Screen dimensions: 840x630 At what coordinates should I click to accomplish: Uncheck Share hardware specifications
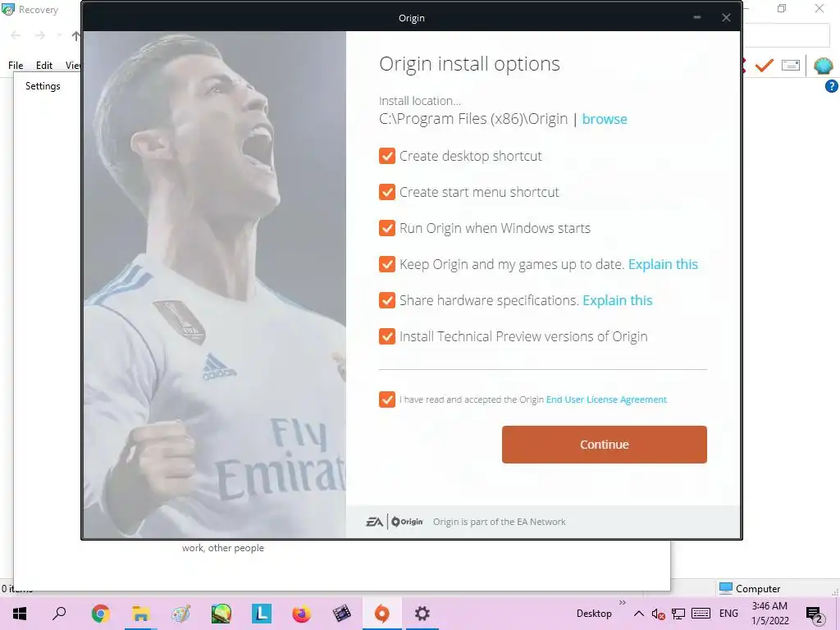(387, 300)
